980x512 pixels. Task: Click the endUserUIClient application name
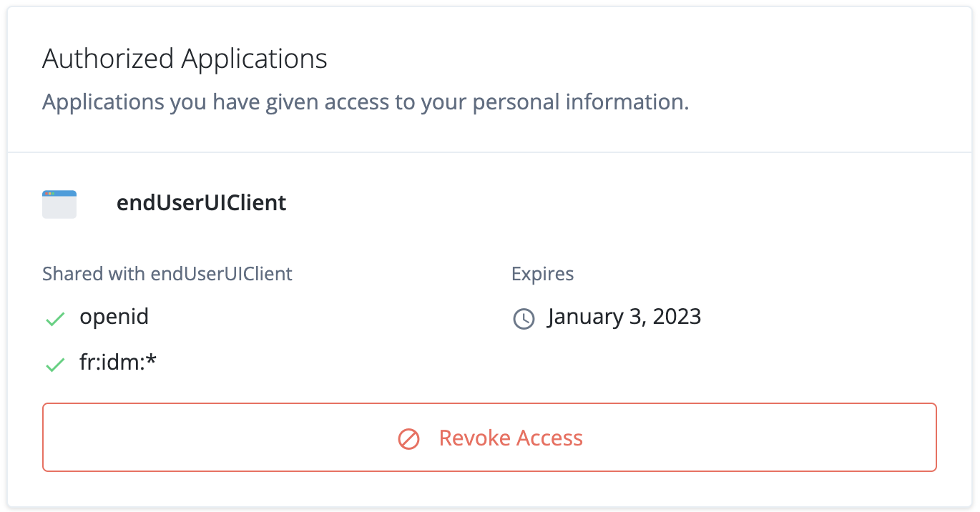(x=201, y=203)
